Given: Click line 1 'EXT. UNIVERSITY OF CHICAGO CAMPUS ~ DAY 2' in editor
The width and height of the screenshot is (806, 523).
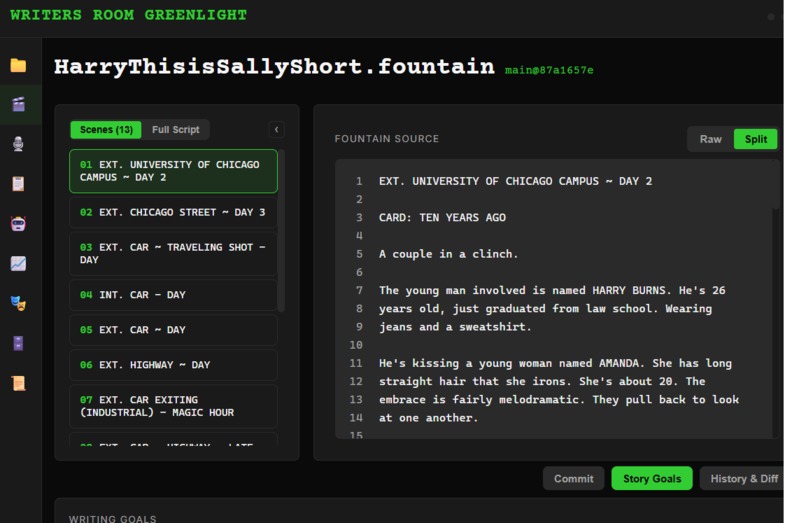Looking at the screenshot, I should click(x=515, y=181).
